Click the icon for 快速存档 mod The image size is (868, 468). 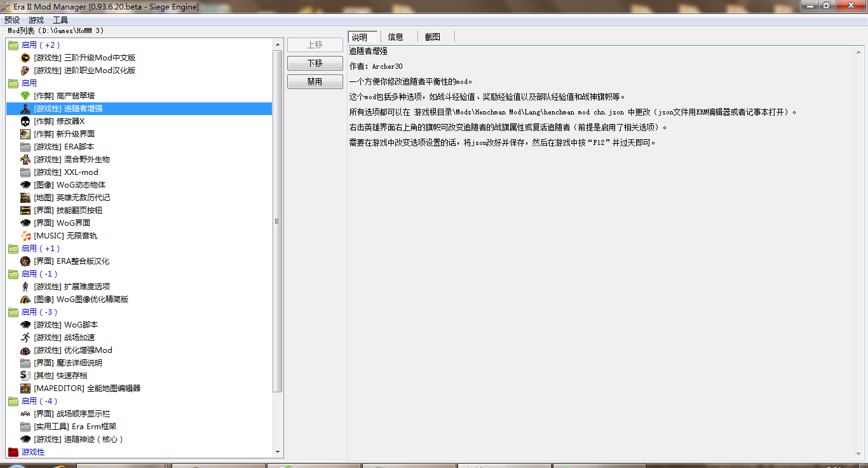(x=25, y=376)
